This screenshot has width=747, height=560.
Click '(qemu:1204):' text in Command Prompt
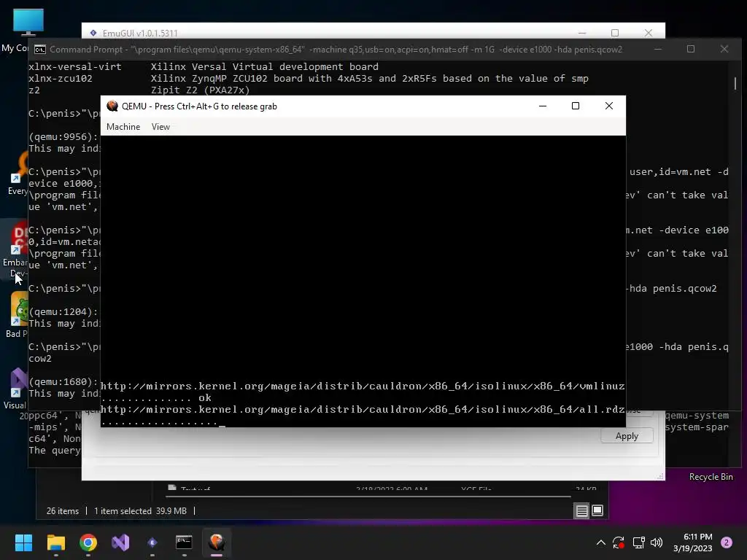pos(63,312)
